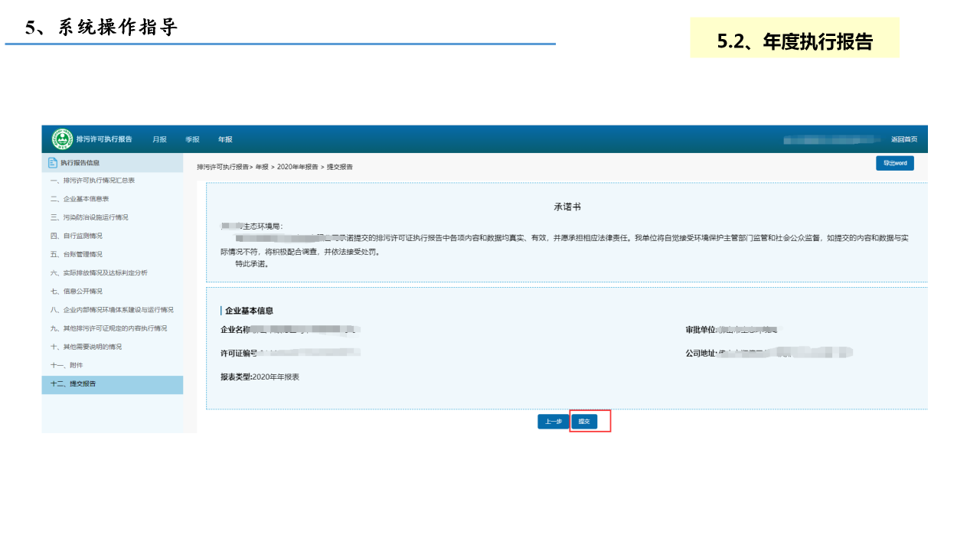Switch to the 季报 tab
The image size is (980, 551).
click(x=192, y=139)
